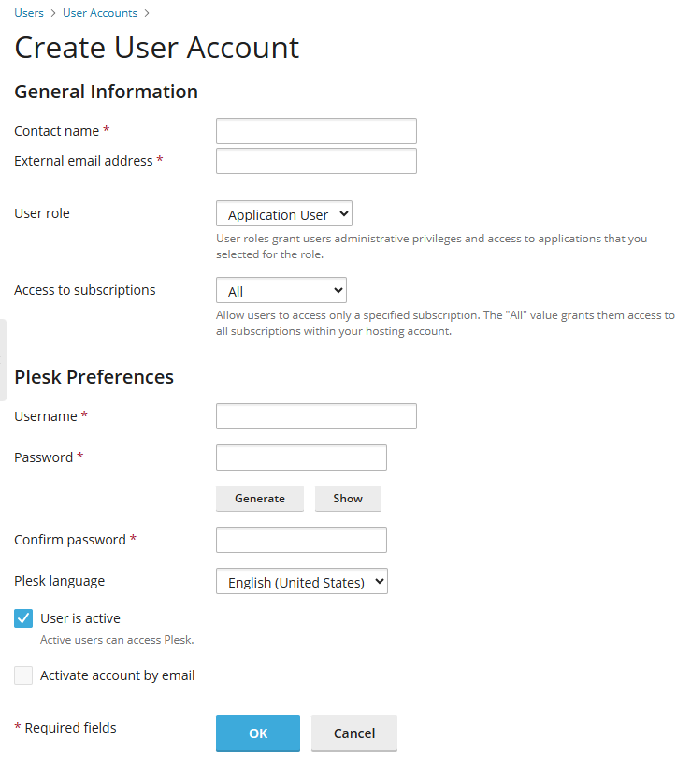Click the sidebar handle on left edge

coord(3,360)
